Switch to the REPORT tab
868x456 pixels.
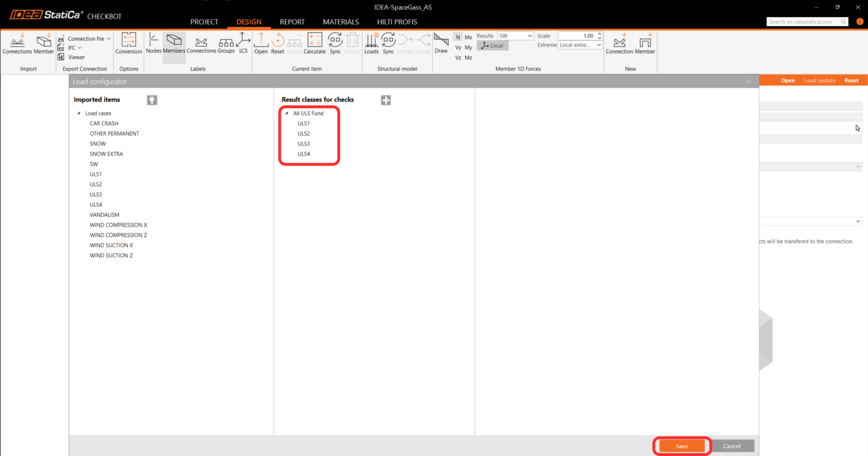292,22
